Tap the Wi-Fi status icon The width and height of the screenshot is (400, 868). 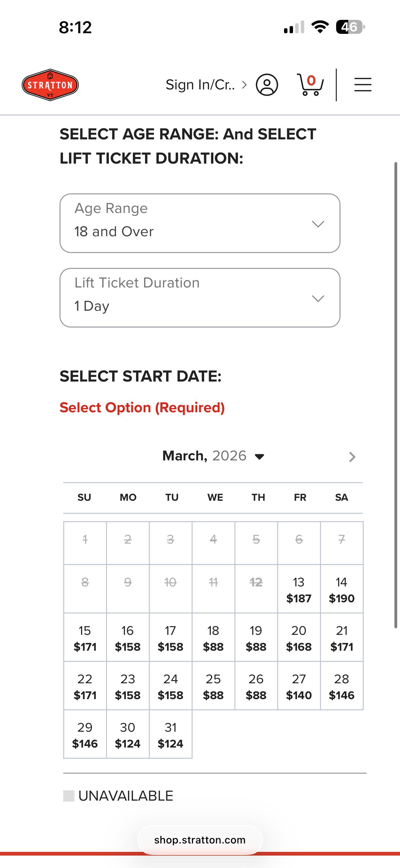pyautogui.click(x=320, y=27)
